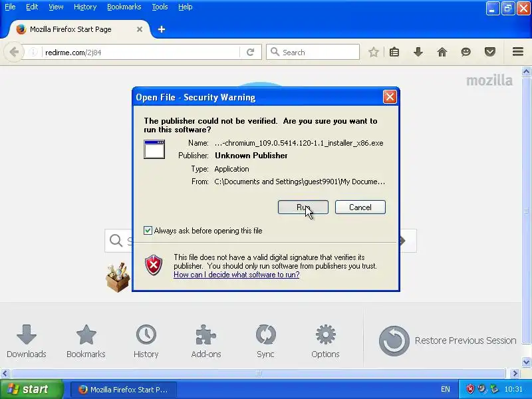This screenshot has width=532, height=399.
Task: Open a new tab with the plus button
Action: pyautogui.click(x=162, y=29)
